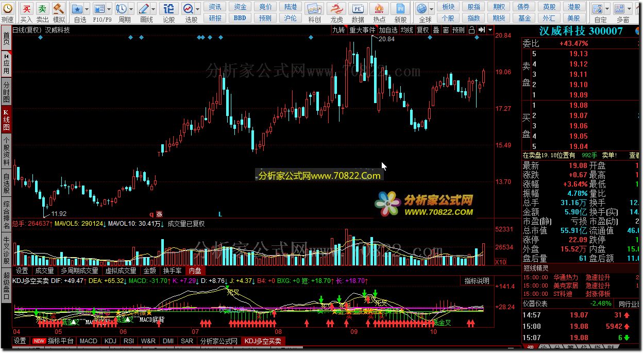The image size is (644, 353).
Task: Expand the 全球 dropdown arrow
Action: (x=431, y=9)
